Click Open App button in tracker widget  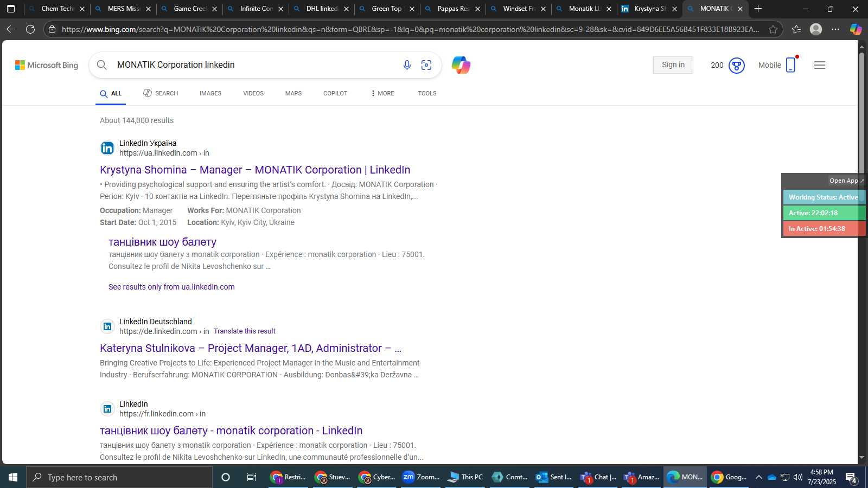point(846,181)
